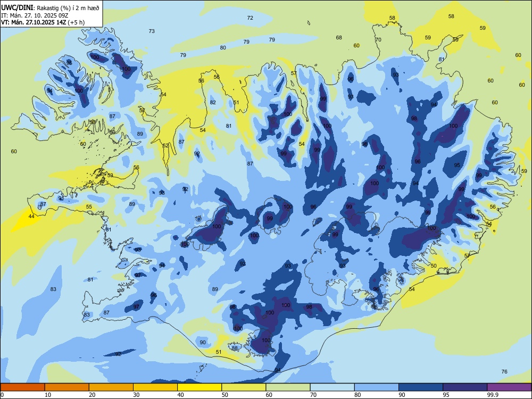Select the 30–40 golden legend segment
This screenshot has width=532, height=399.
coord(155,387)
